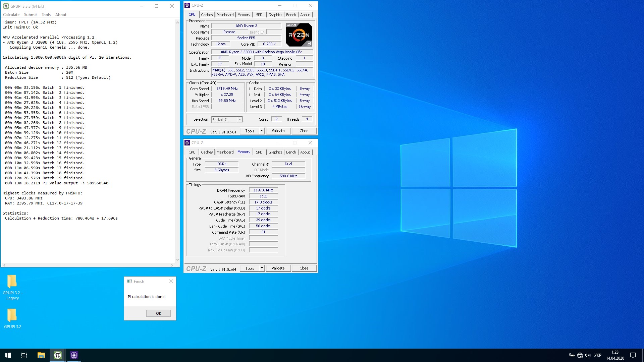Click Tools button in top CPU-Z
Image resolution: width=644 pixels, height=362 pixels.
point(250,131)
